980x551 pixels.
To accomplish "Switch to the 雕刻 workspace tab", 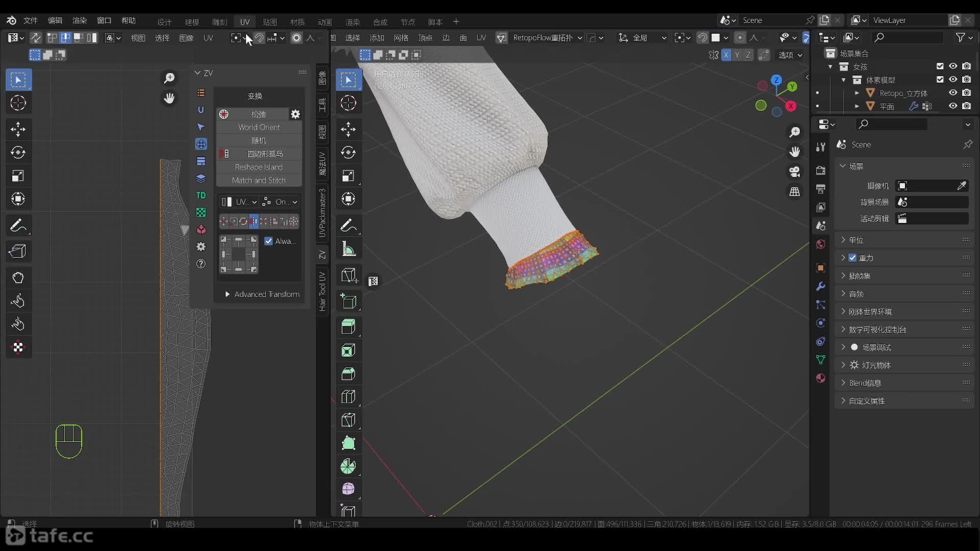I will tap(219, 21).
